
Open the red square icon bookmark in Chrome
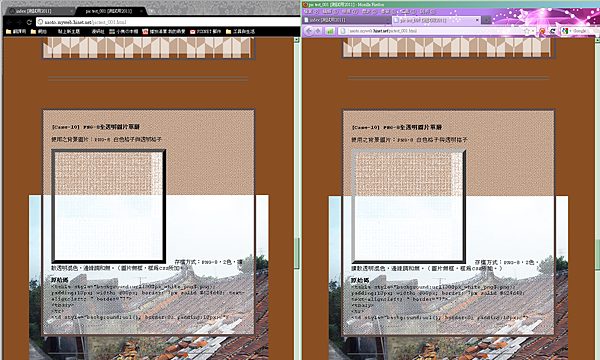click(164, 31)
